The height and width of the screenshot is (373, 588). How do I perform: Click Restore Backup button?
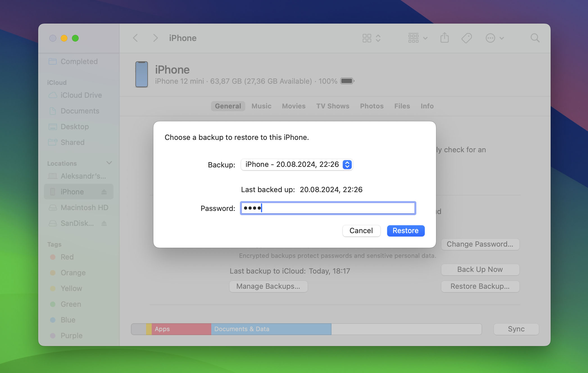480,286
